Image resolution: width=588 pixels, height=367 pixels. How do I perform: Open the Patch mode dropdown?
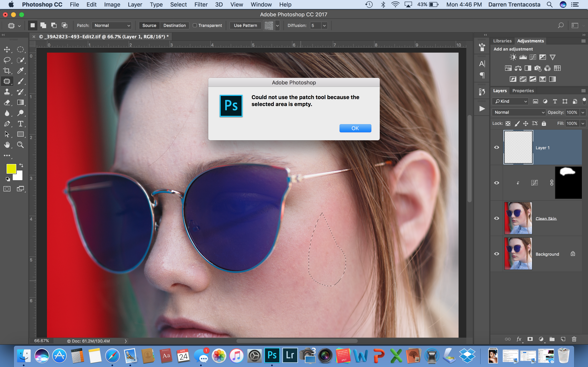pos(112,25)
